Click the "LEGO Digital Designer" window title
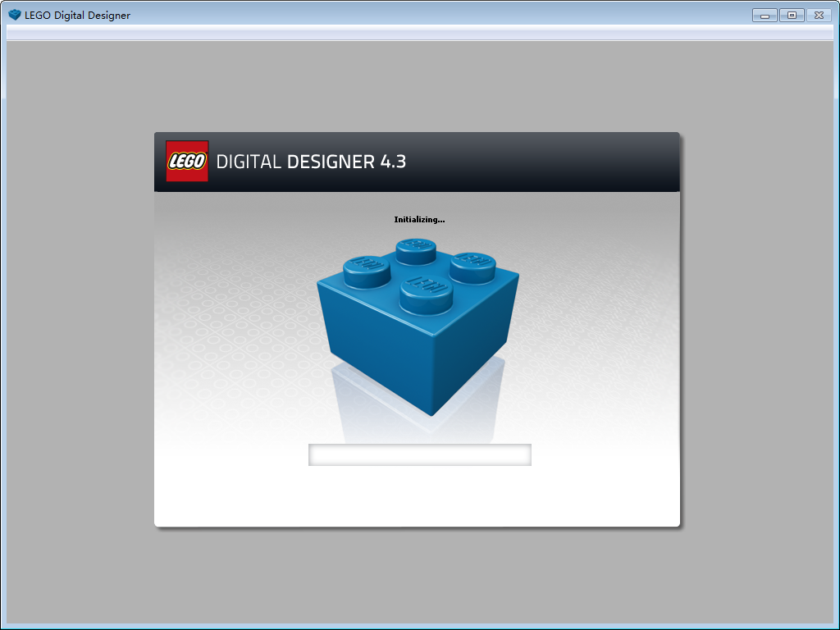 pos(77,15)
